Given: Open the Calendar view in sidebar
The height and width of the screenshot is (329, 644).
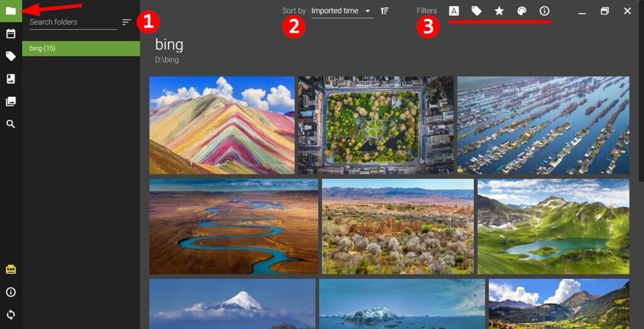Looking at the screenshot, I should pyautogui.click(x=11, y=33).
